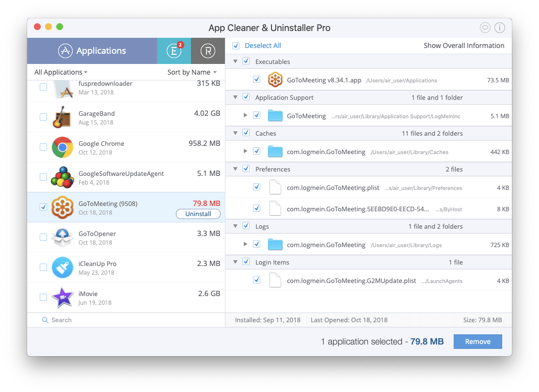
Task: Switch to the Extensions tab
Action: tap(174, 50)
